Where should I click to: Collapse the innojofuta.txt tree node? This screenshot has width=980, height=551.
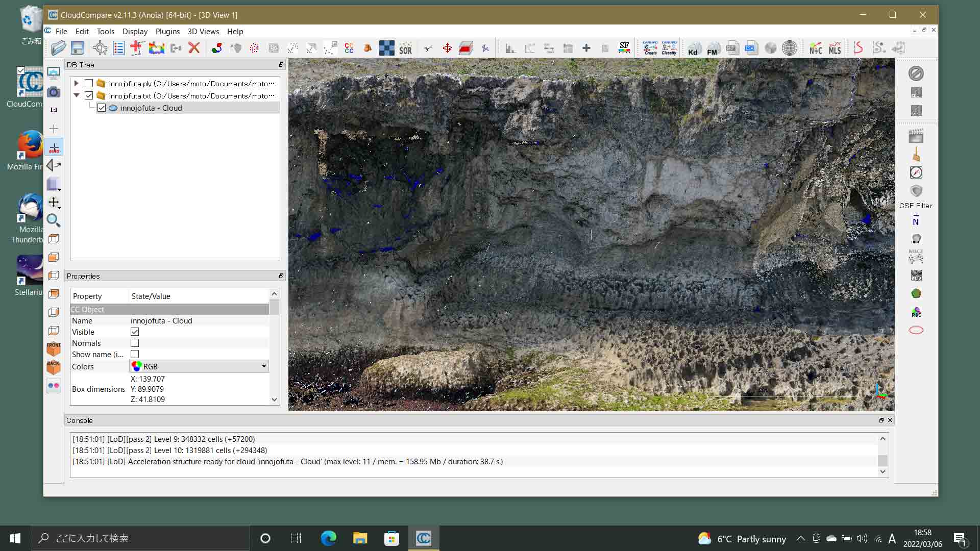76,95
